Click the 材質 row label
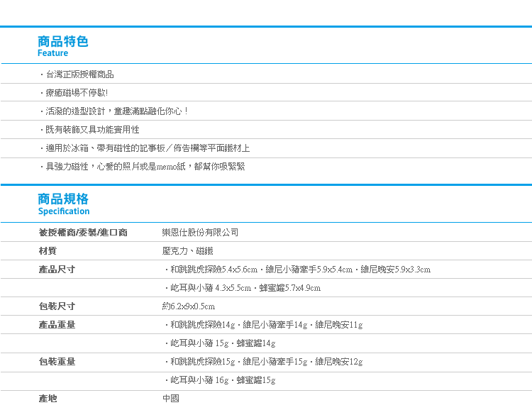Viewport: 532px width, 410px height. (x=48, y=251)
